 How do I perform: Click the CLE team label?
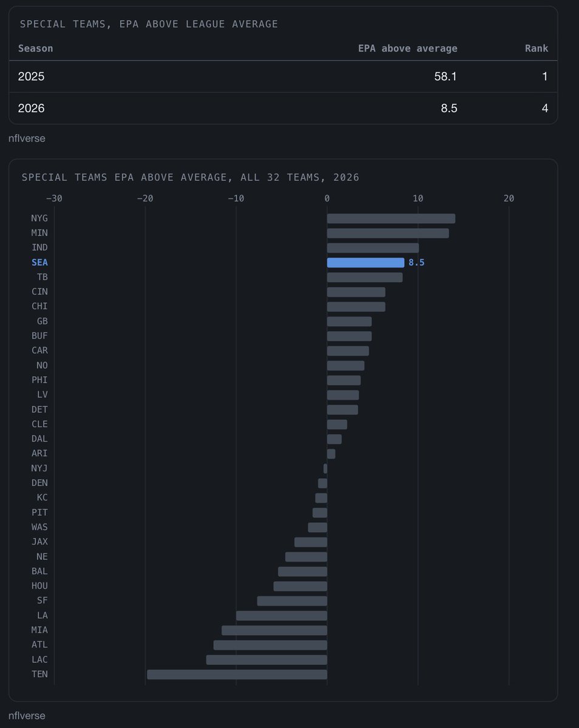pos(39,424)
